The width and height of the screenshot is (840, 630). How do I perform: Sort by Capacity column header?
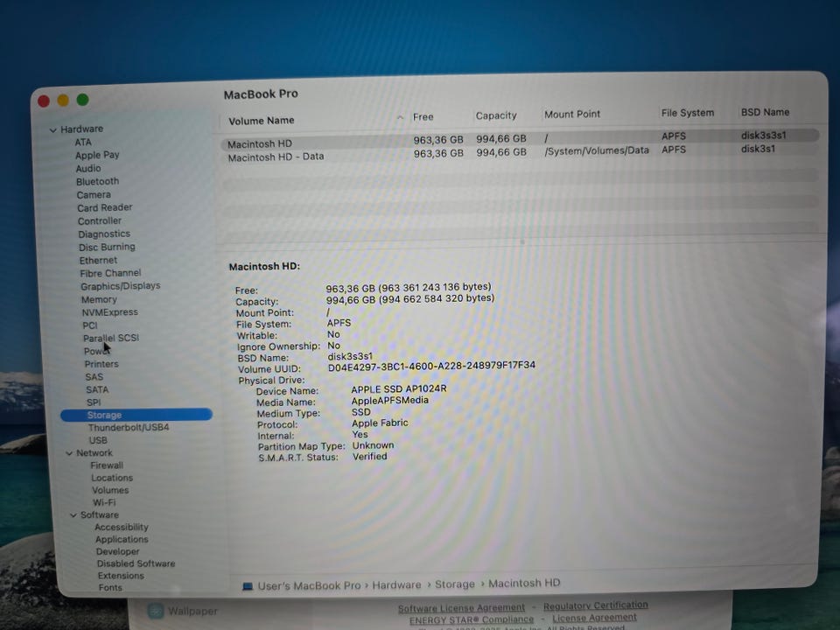pyautogui.click(x=496, y=115)
